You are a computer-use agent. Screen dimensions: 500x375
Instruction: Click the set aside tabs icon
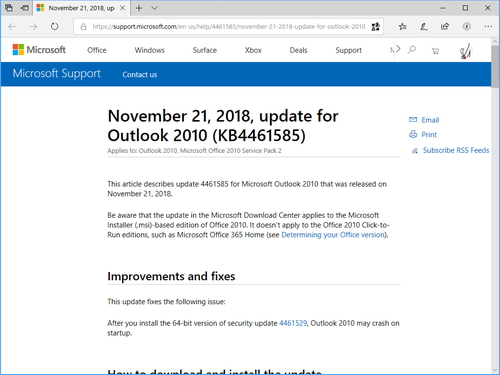tap(25, 8)
